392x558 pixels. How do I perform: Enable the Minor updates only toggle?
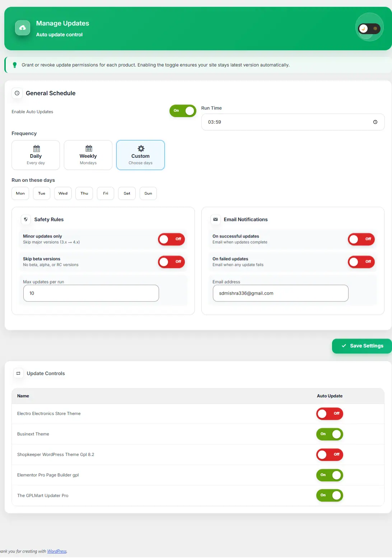pos(172,239)
